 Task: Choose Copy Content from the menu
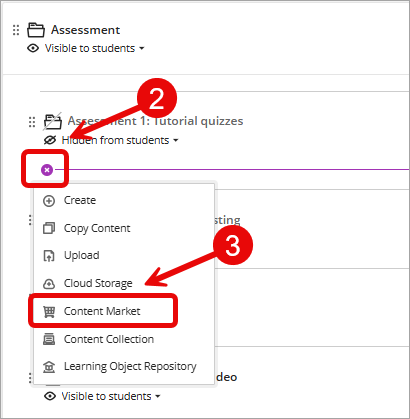(x=97, y=228)
